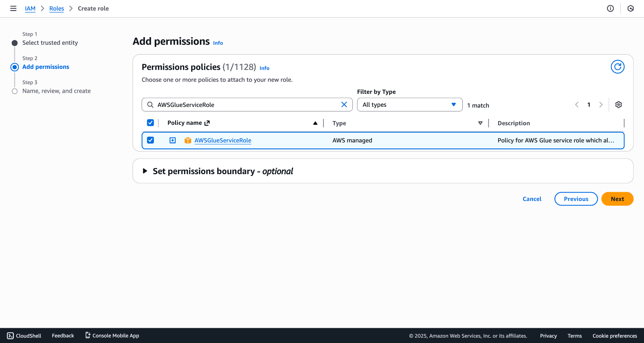Click the hexagon security icon in header
644x343 pixels.
click(630, 8)
